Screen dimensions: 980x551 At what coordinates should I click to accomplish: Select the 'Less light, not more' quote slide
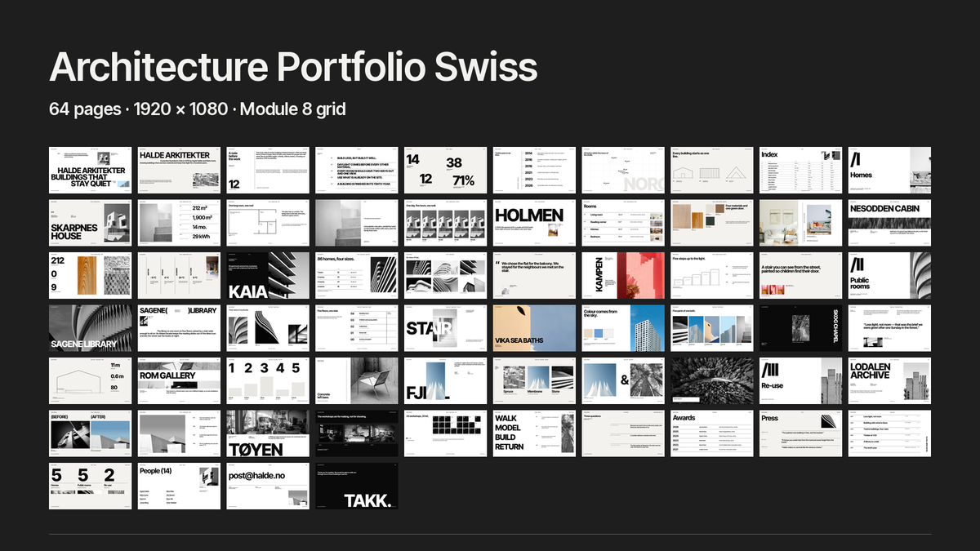pyautogui.click(x=889, y=328)
